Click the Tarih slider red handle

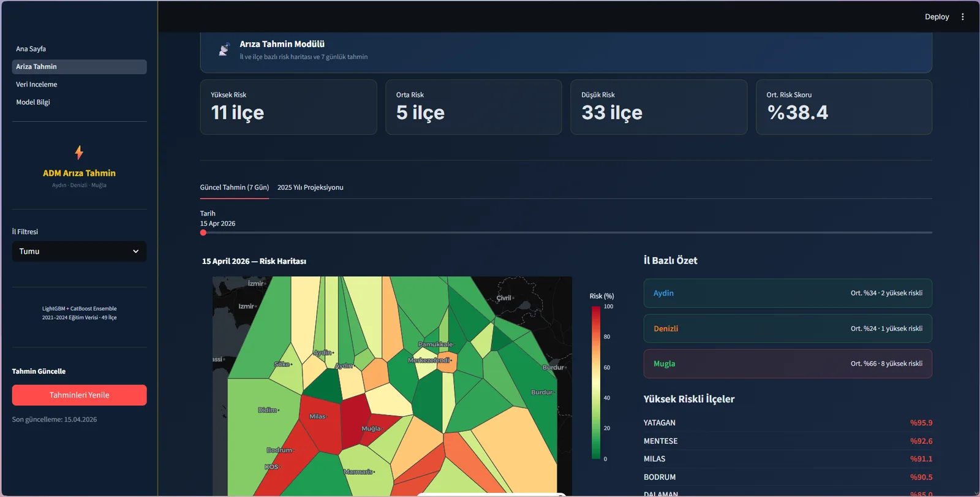(203, 233)
